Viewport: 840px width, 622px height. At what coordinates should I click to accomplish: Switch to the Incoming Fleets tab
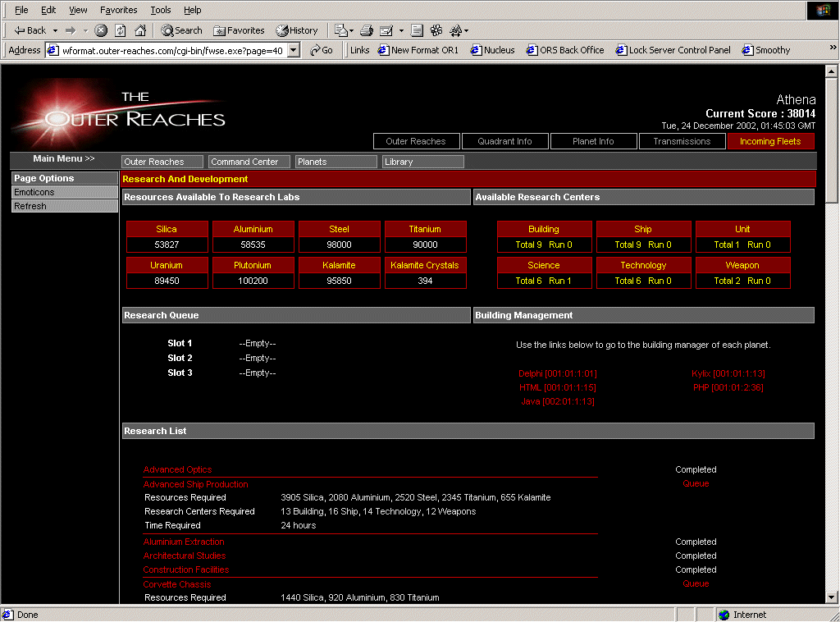[x=770, y=141]
